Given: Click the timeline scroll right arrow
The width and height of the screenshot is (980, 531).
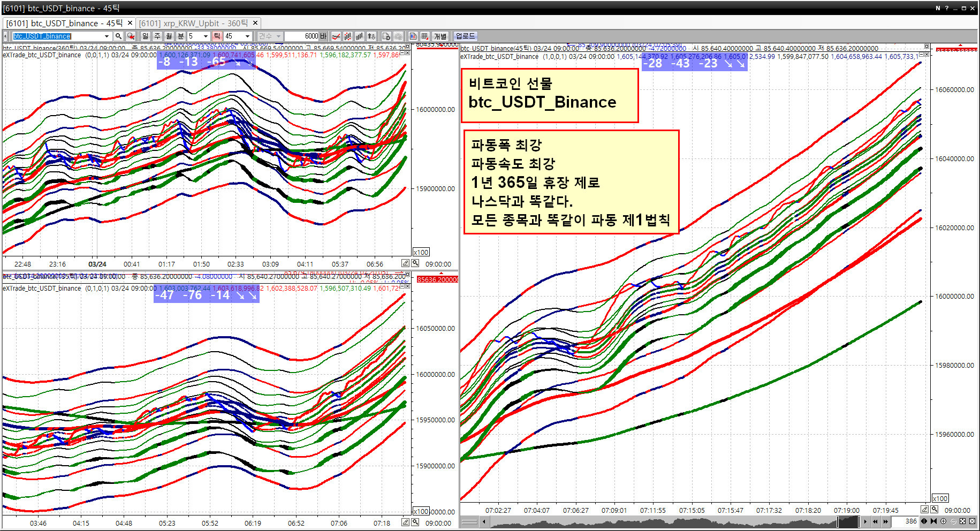Looking at the screenshot, I should pos(865,521).
